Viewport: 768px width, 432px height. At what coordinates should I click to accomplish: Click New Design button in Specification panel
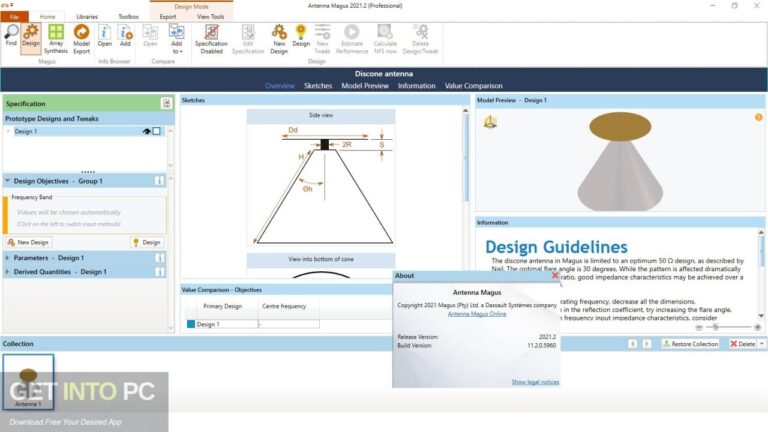click(28, 242)
